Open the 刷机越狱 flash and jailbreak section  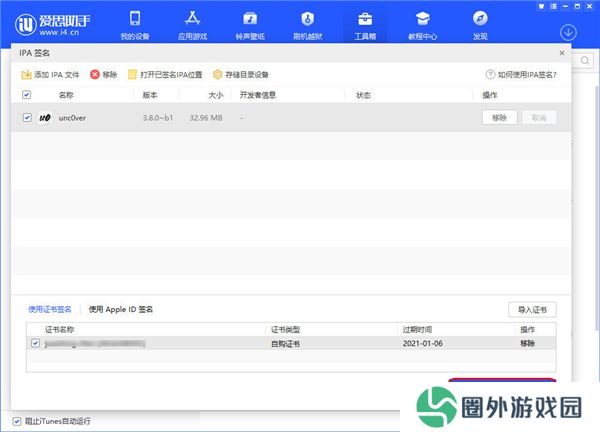pos(308,25)
